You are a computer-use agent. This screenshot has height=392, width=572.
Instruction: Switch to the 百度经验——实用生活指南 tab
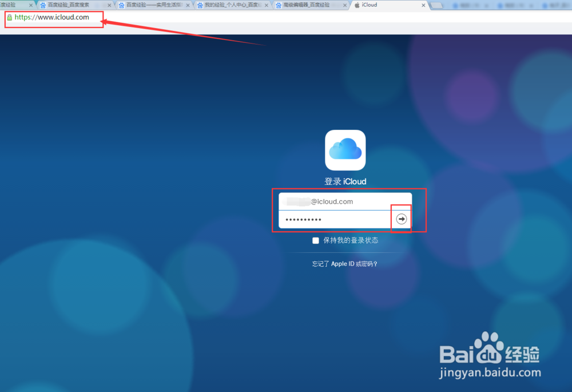[154, 5]
